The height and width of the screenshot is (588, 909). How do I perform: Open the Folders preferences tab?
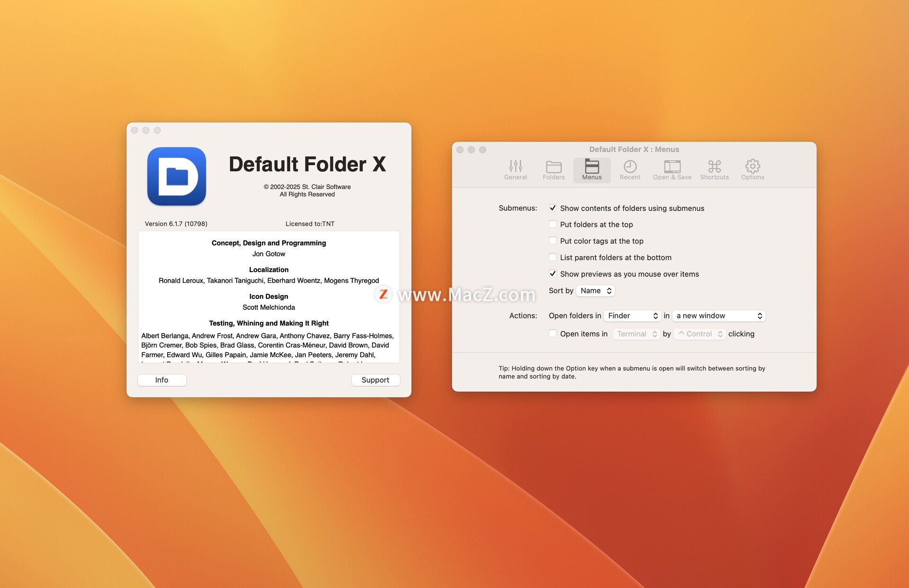point(553,170)
